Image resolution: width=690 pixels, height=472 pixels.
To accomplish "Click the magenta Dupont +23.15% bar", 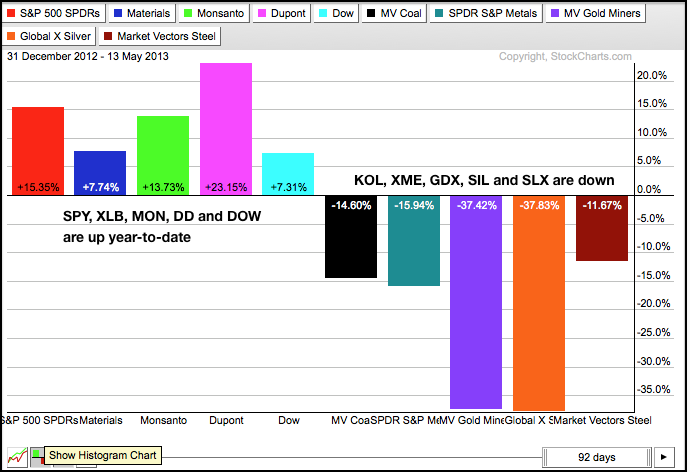I will [x=226, y=129].
